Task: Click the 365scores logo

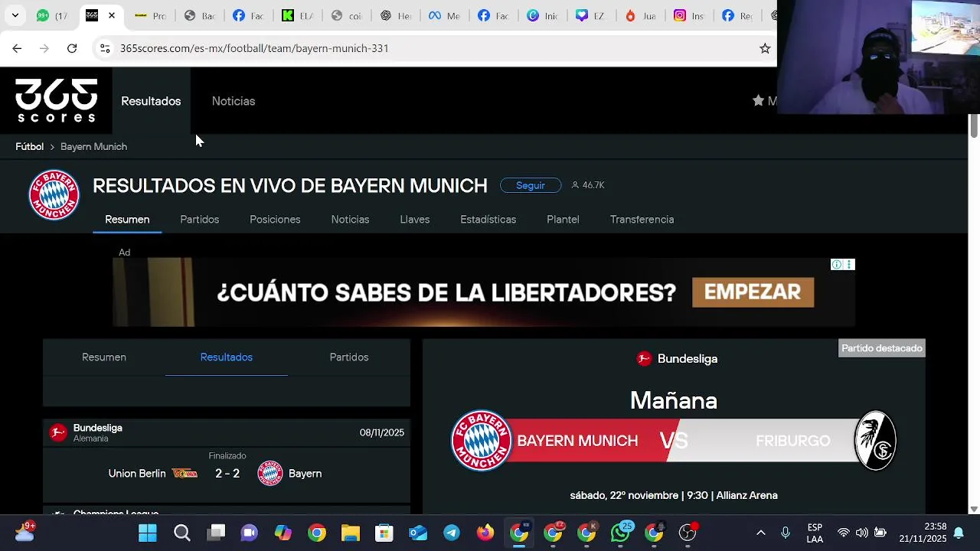Action: click(x=57, y=100)
